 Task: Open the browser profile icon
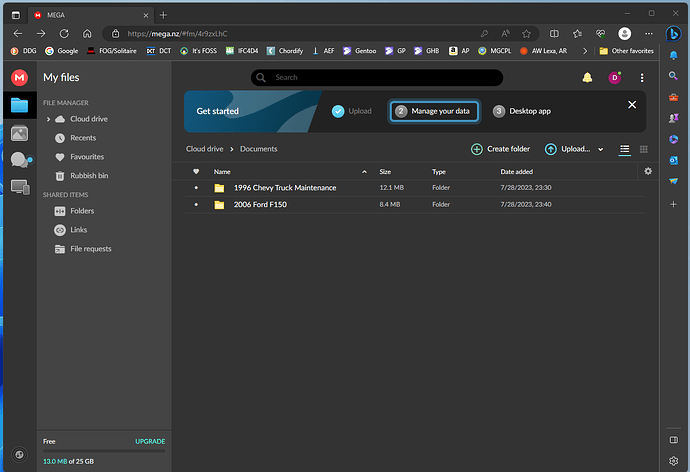[x=624, y=33]
